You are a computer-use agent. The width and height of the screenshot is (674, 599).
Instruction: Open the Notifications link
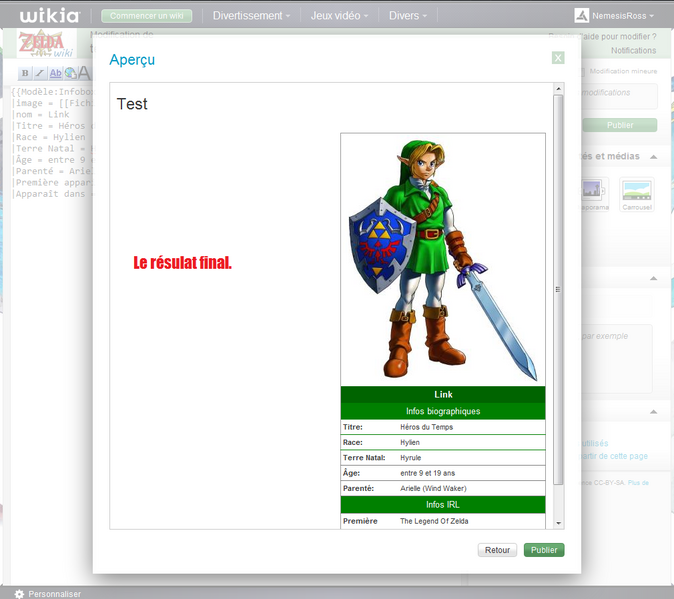click(633, 50)
